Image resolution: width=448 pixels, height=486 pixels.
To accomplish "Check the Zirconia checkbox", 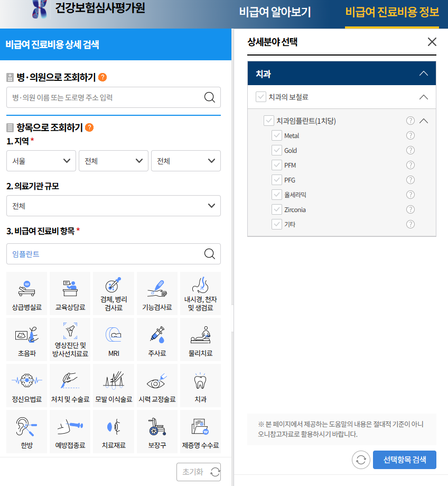I will 277,209.
